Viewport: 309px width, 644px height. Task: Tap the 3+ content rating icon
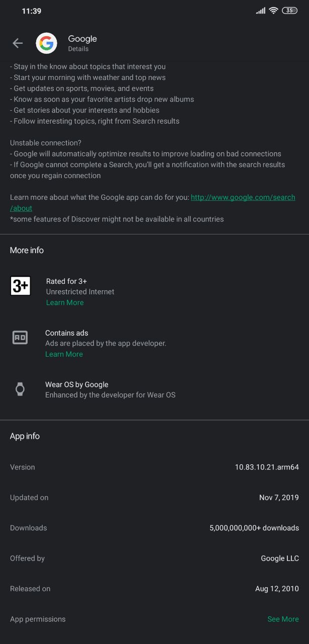21,286
